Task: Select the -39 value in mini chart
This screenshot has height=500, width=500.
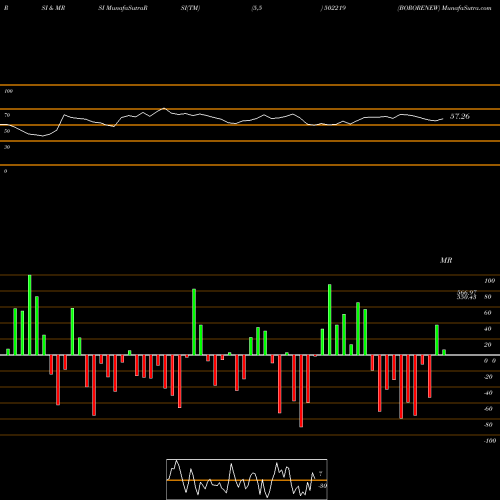Action: [322, 486]
